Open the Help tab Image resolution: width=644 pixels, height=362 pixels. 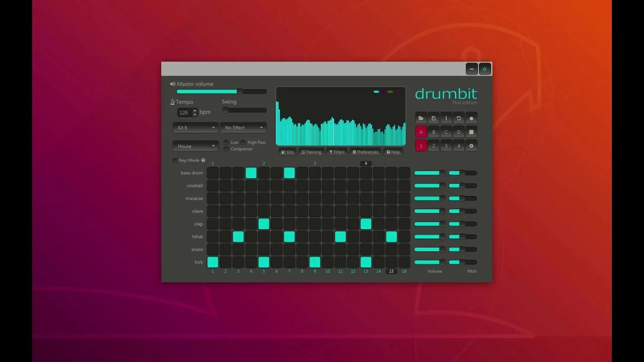[x=393, y=152]
